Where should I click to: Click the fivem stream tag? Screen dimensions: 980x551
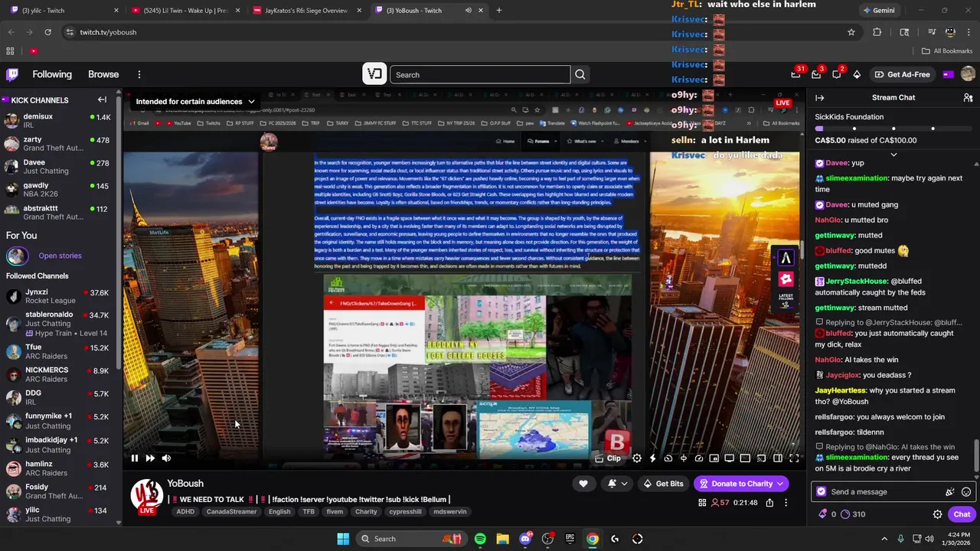pos(335,511)
